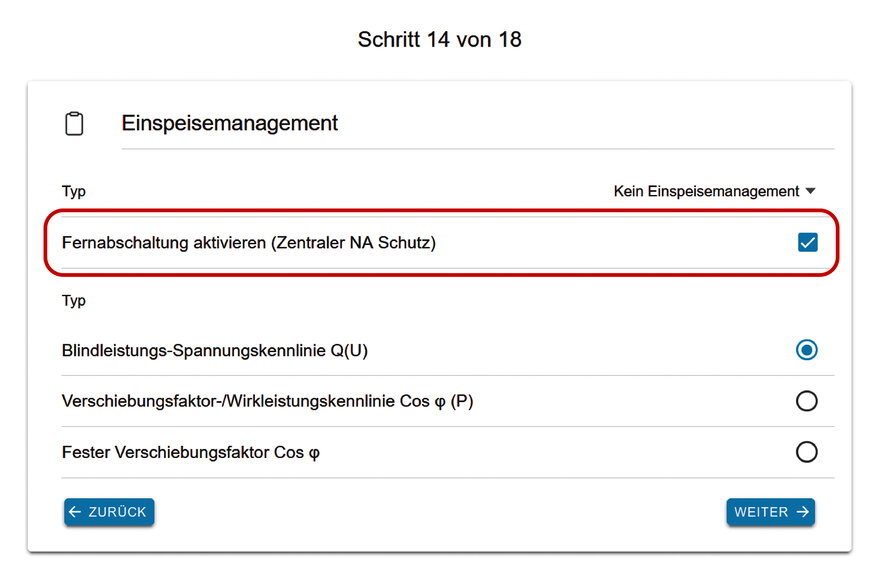The image size is (872, 574).
Task: Select the Blindleistungs-Spannungskennlinie Q(U) radio button
Action: pyautogui.click(x=806, y=350)
